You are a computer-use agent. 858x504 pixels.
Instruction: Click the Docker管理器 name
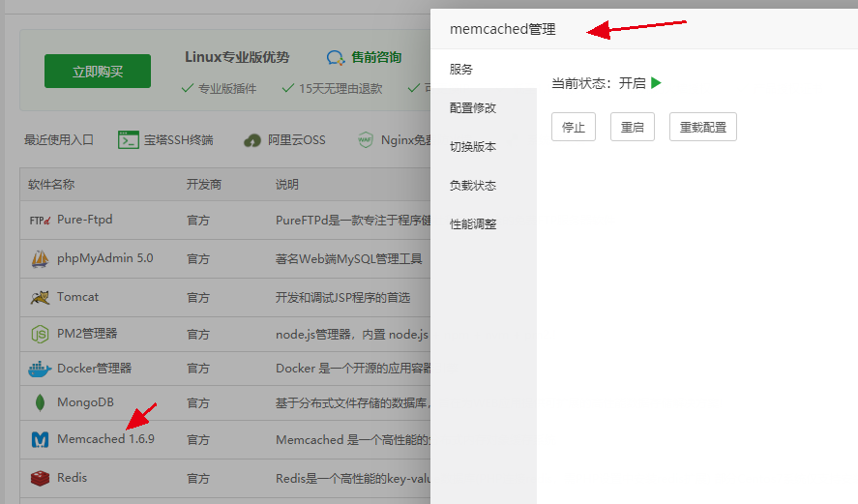click(x=94, y=369)
